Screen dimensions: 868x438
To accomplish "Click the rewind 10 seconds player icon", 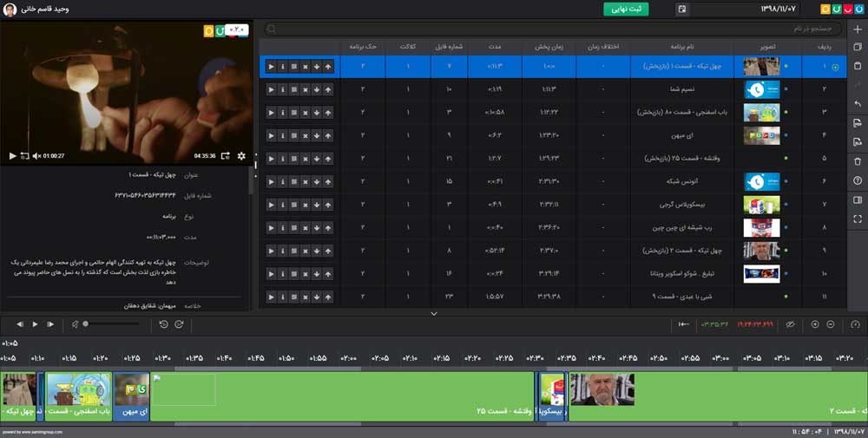I will [x=24, y=156].
